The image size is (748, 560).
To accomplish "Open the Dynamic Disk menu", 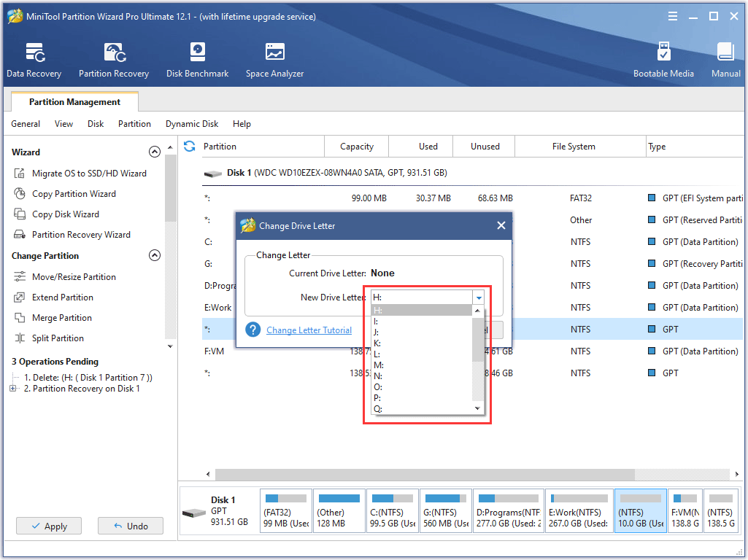I will [x=192, y=124].
